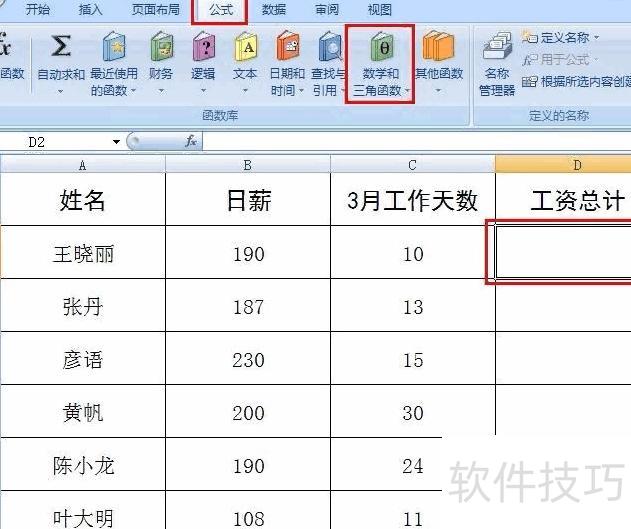Image resolution: width=631 pixels, height=529 pixels.
Task: Select column A header
Action: 82,165
